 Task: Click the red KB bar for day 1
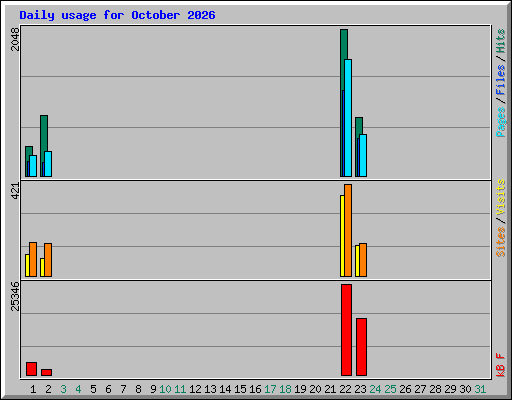click(31, 369)
